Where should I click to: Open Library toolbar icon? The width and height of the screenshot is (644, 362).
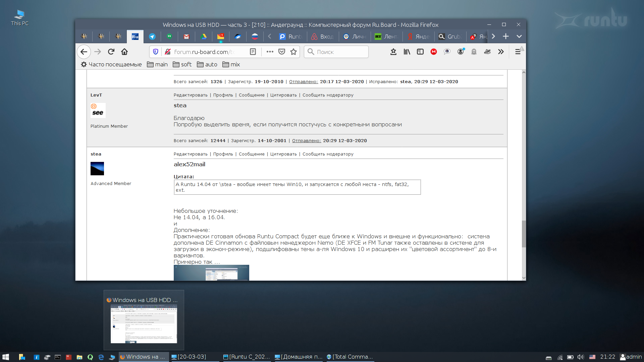(407, 52)
